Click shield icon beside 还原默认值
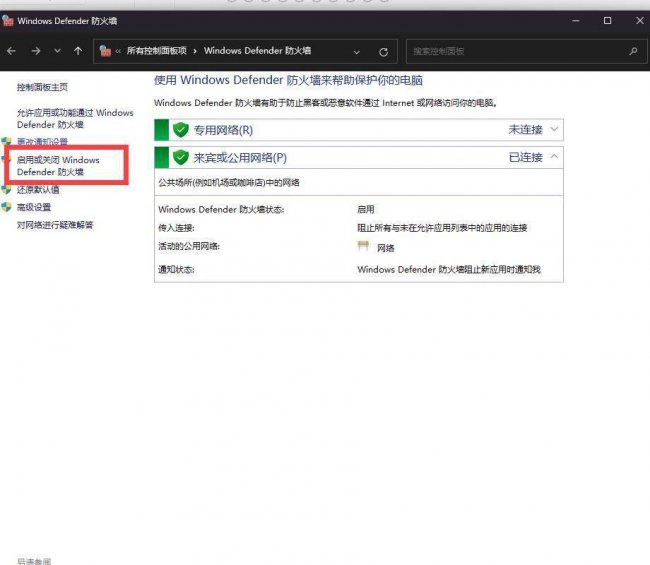The height and width of the screenshot is (565, 650). 6,190
